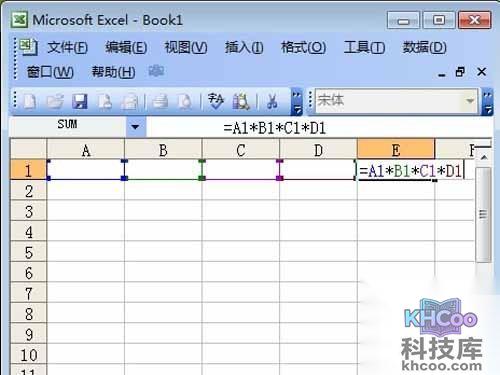The height and width of the screenshot is (375, 500).
Task: Open the 窗口(W) menu
Action: [x=50, y=72]
